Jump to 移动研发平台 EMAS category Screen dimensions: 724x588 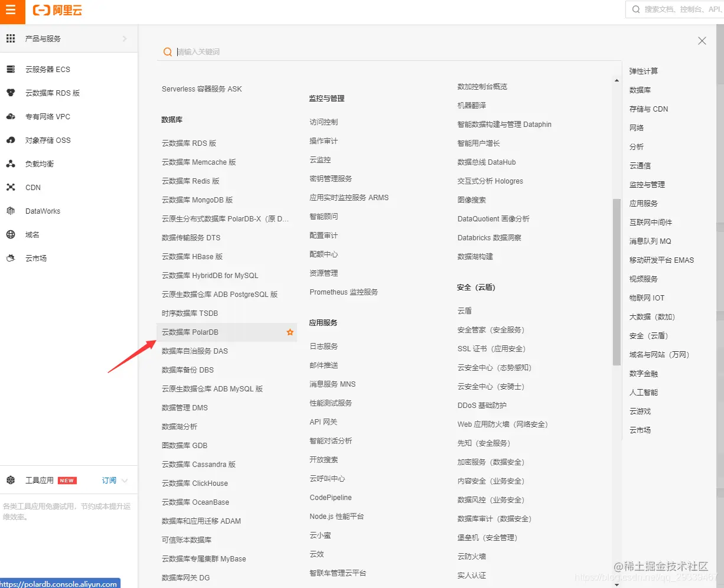(x=662, y=260)
